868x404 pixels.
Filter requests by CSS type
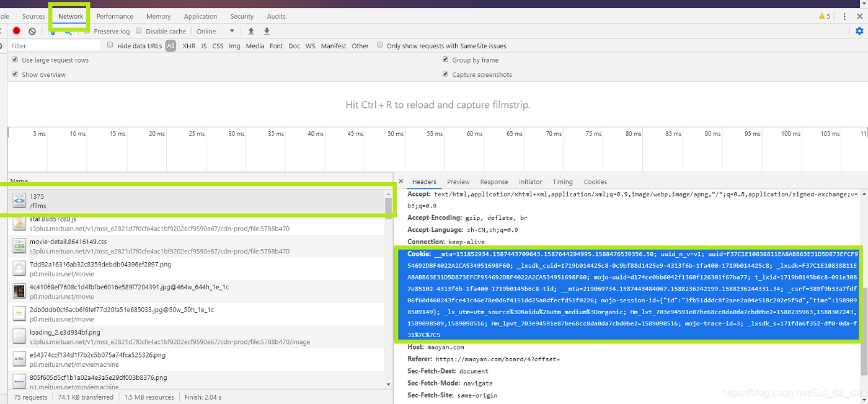[x=218, y=46]
